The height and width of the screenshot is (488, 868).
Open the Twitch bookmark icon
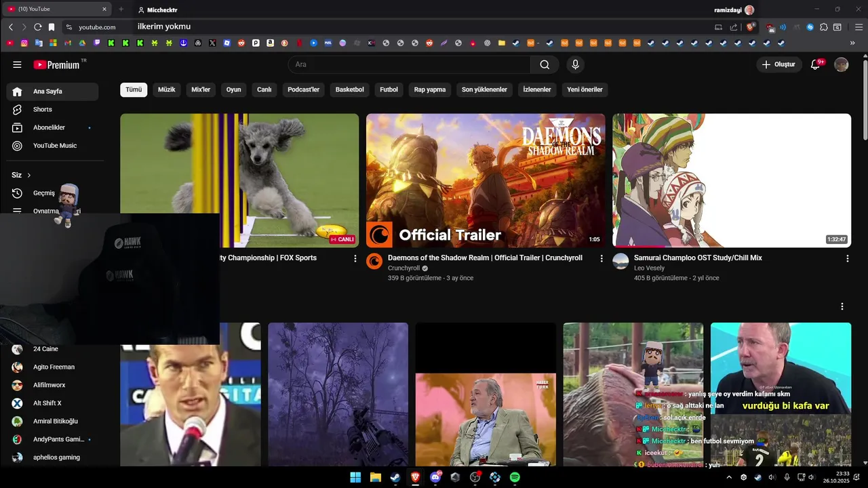[x=97, y=43]
